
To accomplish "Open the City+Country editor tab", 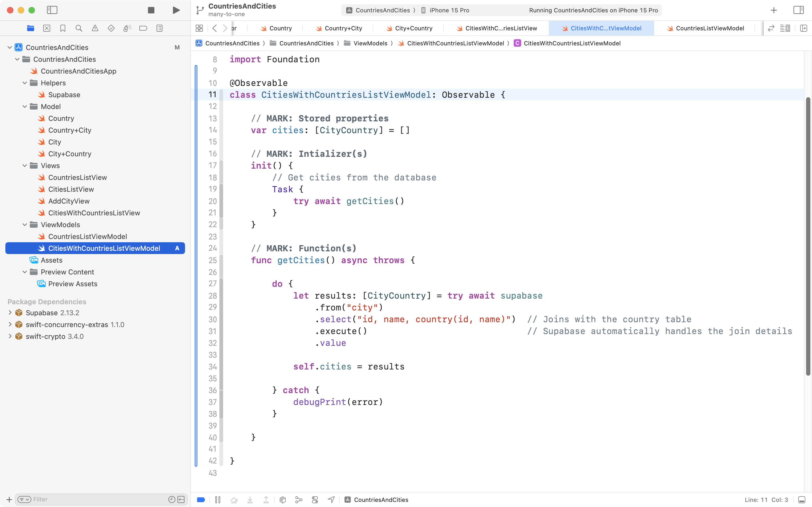I will coord(412,28).
